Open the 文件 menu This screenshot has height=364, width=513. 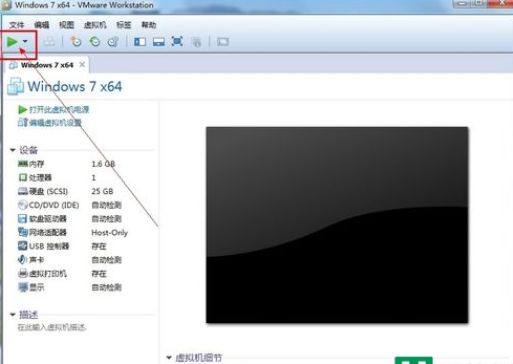(16, 25)
